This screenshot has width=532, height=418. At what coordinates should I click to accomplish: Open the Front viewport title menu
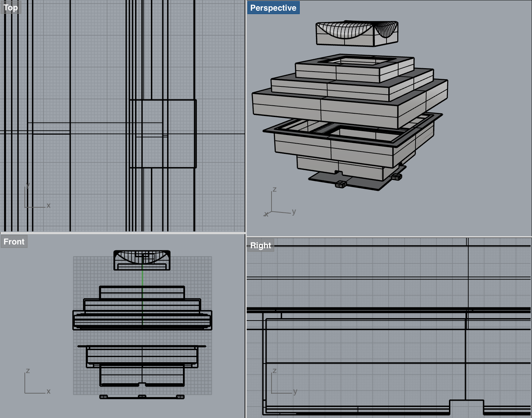click(x=14, y=242)
